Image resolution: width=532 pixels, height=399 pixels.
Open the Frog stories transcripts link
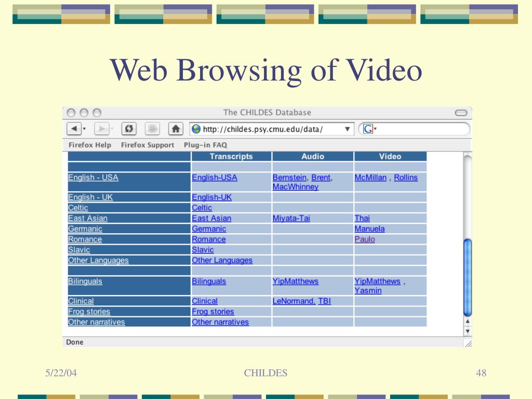click(213, 312)
